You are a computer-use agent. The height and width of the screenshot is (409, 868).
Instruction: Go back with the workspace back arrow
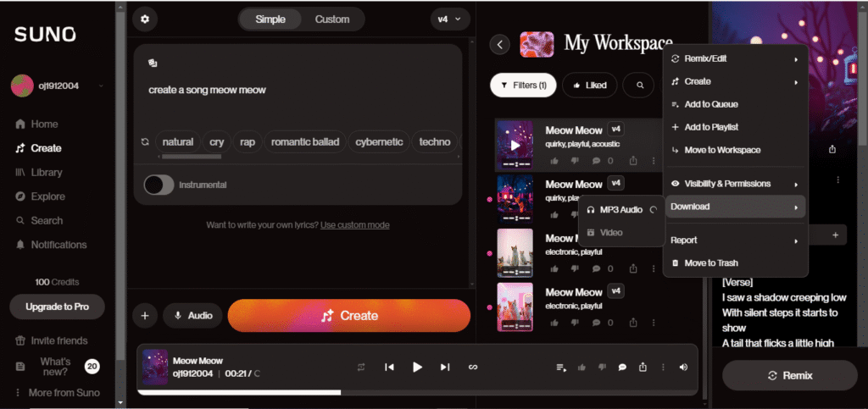(x=500, y=45)
